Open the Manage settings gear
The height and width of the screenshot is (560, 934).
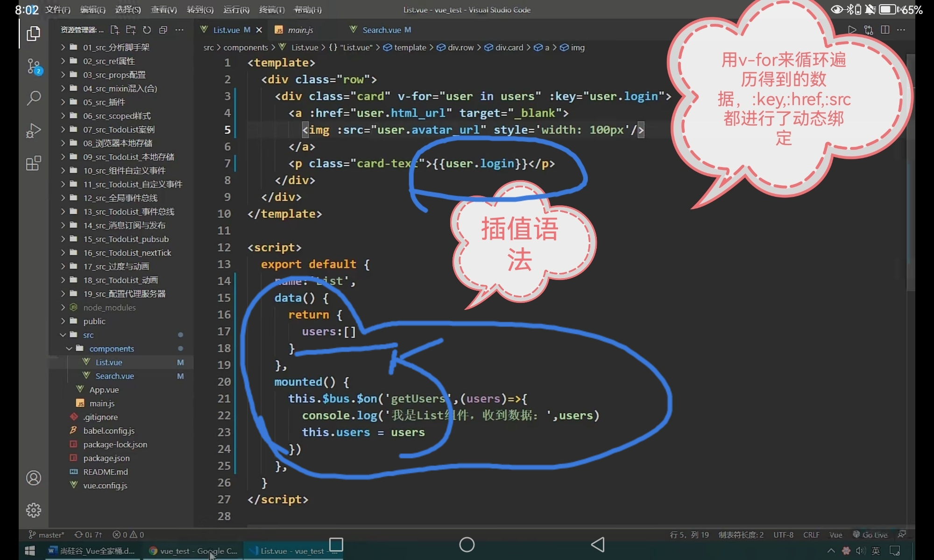tap(33, 510)
